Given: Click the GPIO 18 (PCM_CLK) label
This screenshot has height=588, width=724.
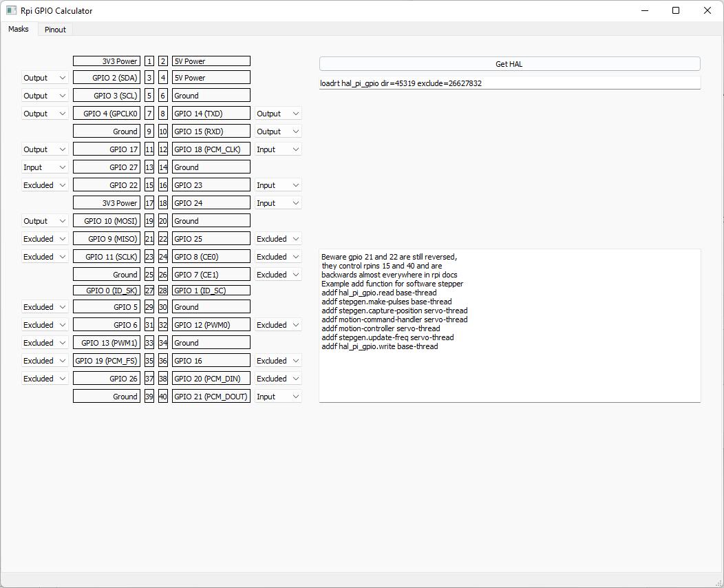Looking at the screenshot, I should click(x=211, y=149).
